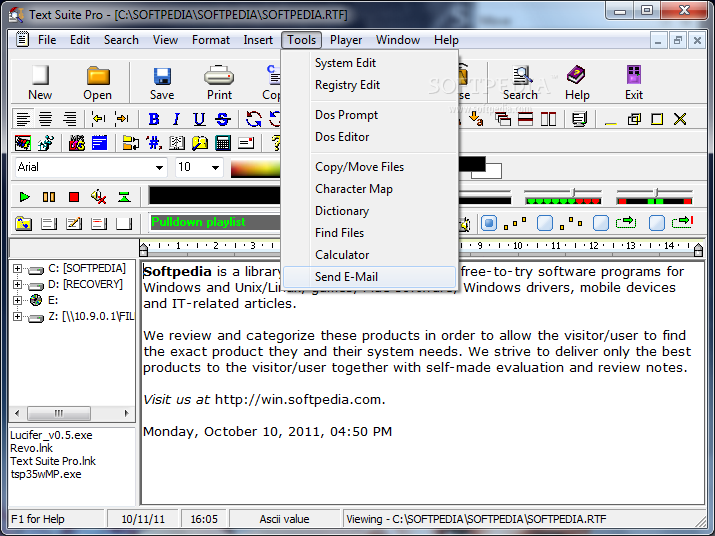Screen dimensions: 715x536
Task: Toggle bold formatting
Action: [x=154, y=120]
